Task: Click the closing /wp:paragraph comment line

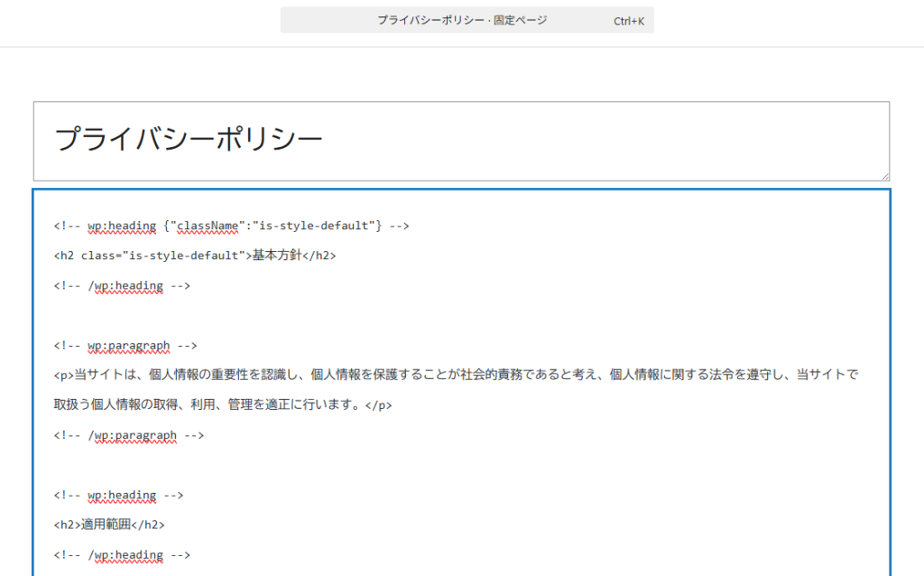Action: click(x=128, y=435)
